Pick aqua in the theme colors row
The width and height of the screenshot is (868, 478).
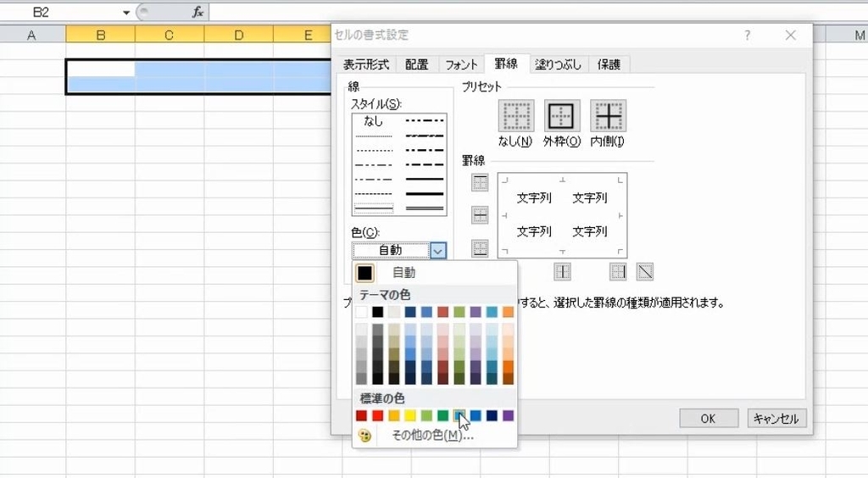tap(492, 312)
